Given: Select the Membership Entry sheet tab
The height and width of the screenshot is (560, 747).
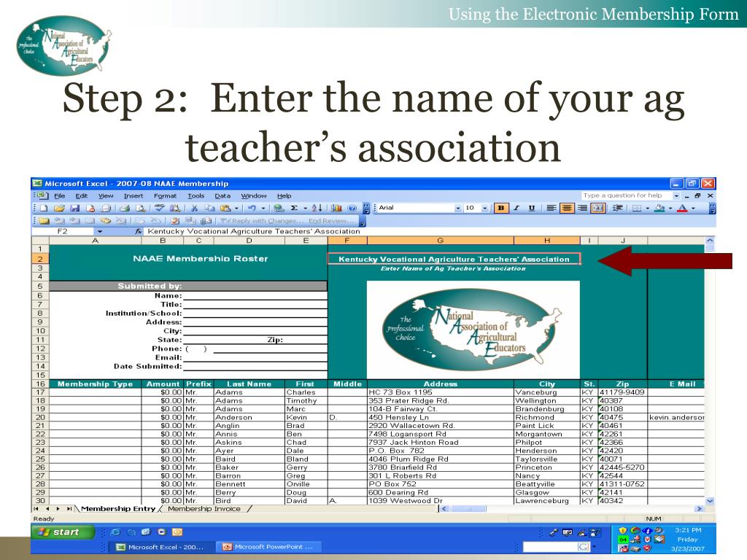Looking at the screenshot, I should [x=118, y=509].
